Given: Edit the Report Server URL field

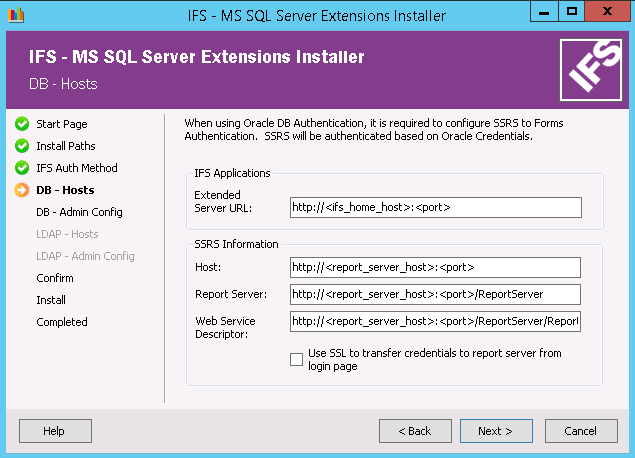Looking at the screenshot, I should [435, 294].
